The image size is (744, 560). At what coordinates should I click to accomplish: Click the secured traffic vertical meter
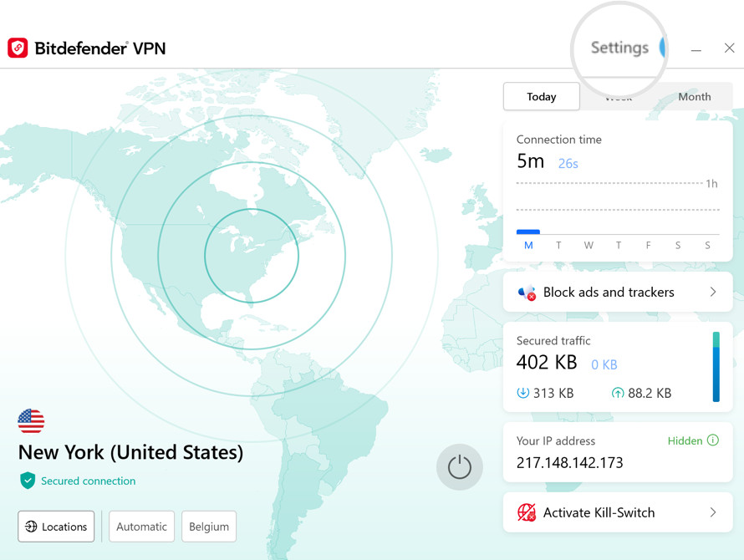(716, 367)
